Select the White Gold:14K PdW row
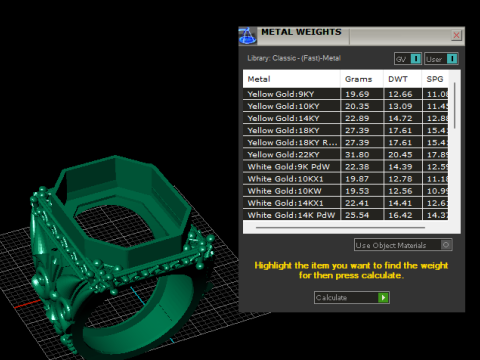Screen dimensions: 480x360 pos(345,215)
